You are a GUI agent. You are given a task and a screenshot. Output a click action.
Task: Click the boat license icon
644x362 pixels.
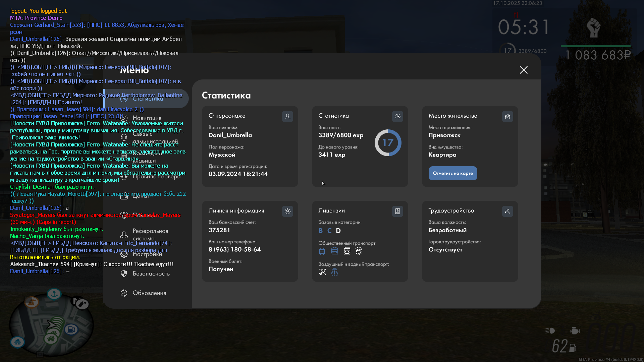[334, 272]
